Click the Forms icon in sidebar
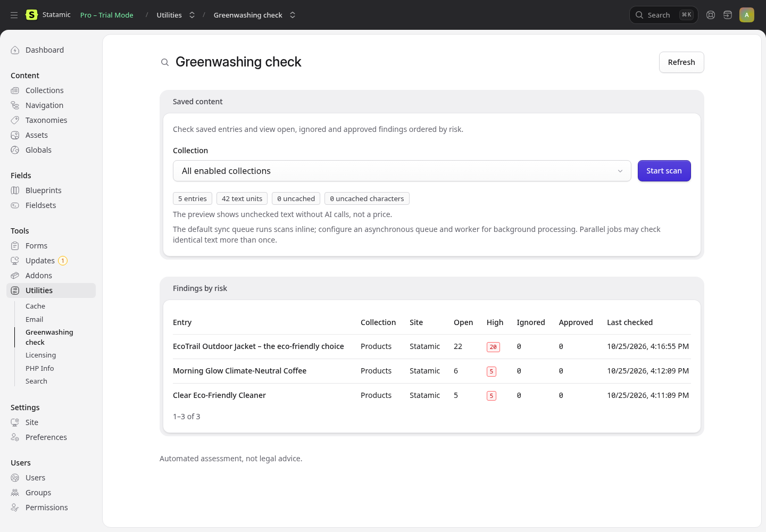The width and height of the screenshot is (766, 532). point(15,246)
